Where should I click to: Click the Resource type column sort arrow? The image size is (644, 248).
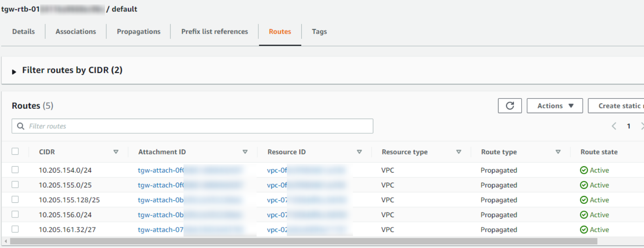(x=458, y=152)
